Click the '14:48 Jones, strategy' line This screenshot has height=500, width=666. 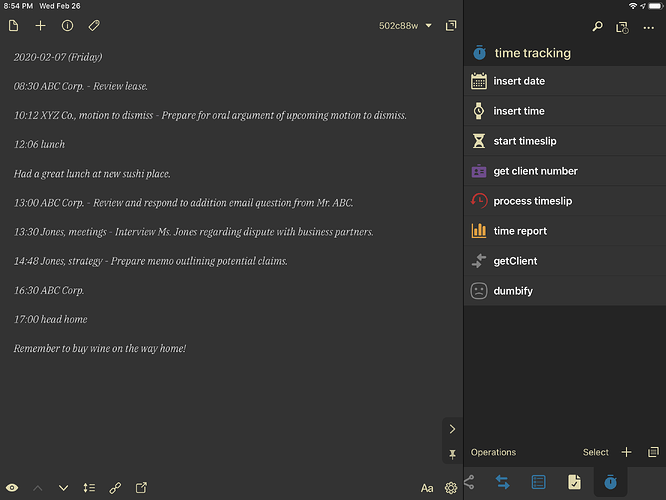(x=150, y=261)
